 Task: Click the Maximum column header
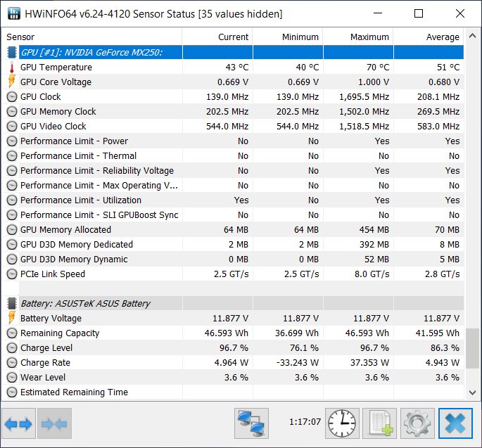pos(358,37)
